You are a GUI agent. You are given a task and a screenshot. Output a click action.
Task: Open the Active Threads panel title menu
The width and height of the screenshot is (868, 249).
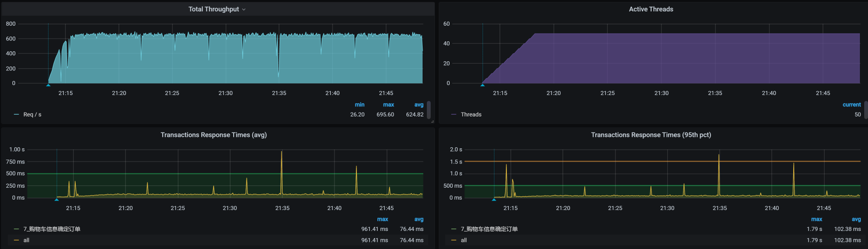click(651, 9)
